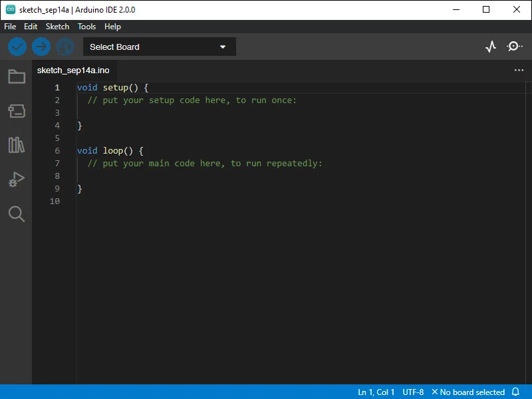This screenshot has width=532, height=399.
Task: Select the Verify sketch icon
Action: (17, 47)
